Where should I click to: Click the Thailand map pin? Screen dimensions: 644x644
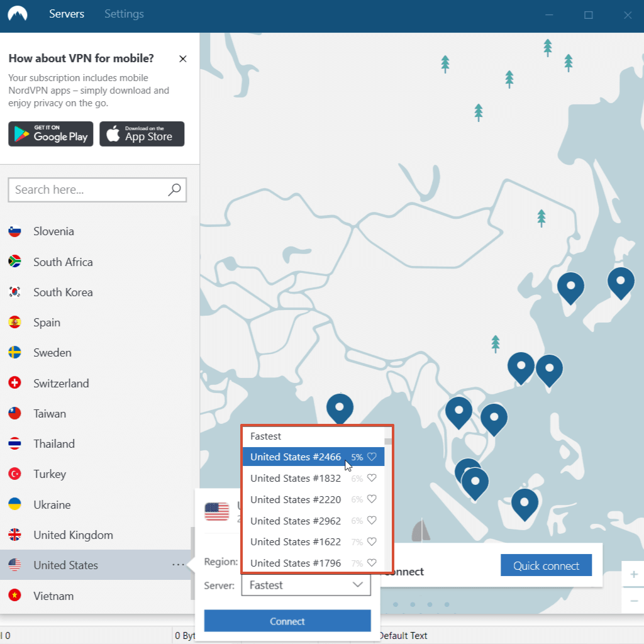[458, 413]
